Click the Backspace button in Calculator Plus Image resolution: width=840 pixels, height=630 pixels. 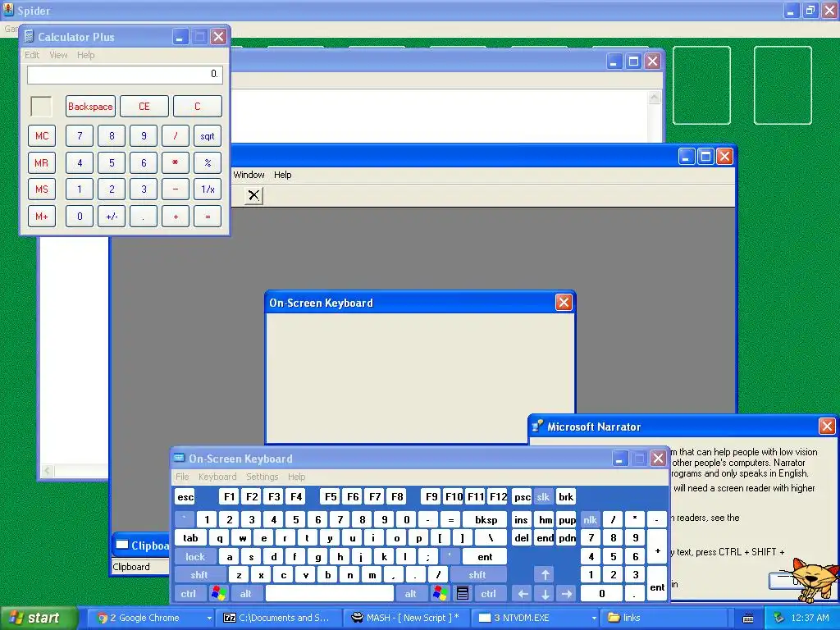click(90, 106)
